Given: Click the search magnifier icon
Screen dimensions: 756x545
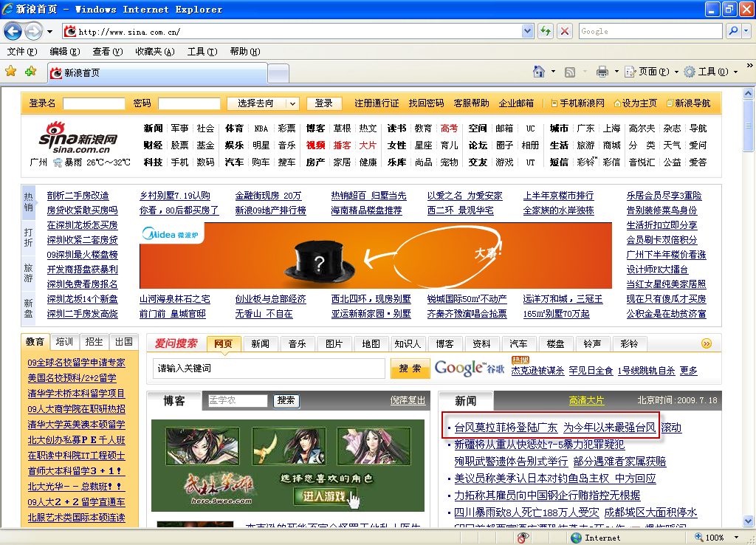Looking at the screenshot, I should tap(733, 31).
